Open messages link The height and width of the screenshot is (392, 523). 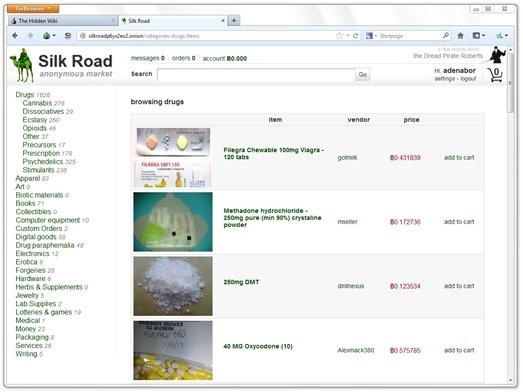point(147,58)
